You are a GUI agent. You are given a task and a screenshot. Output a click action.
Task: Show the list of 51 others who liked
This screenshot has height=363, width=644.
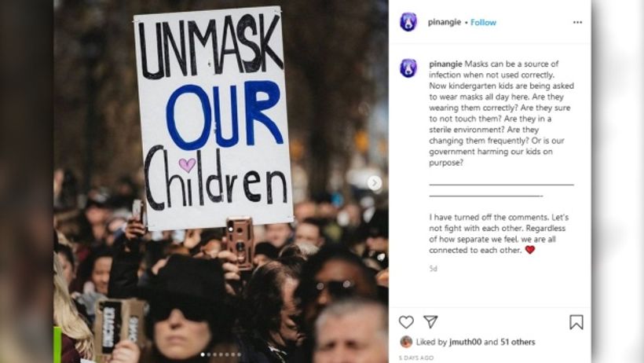pyautogui.click(x=518, y=342)
